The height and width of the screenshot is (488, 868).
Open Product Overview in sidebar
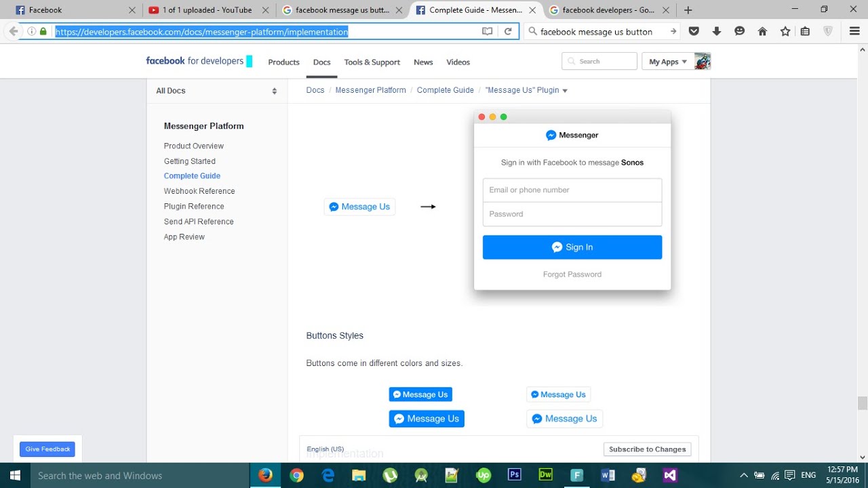tap(194, 146)
